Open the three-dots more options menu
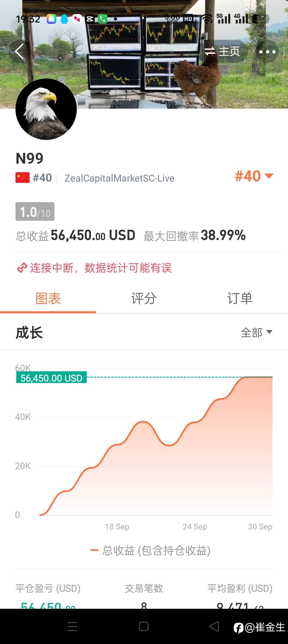This screenshot has height=644, width=288. (x=267, y=52)
